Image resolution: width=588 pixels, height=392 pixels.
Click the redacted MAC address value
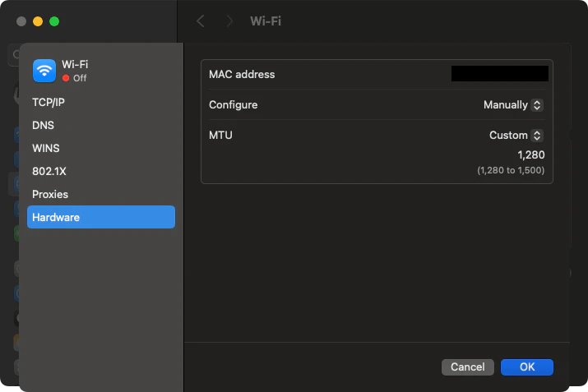(x=499, y=74)
